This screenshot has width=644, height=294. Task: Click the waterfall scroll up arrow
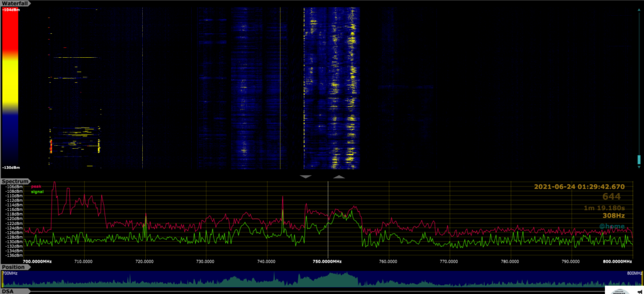pos(639,9)
